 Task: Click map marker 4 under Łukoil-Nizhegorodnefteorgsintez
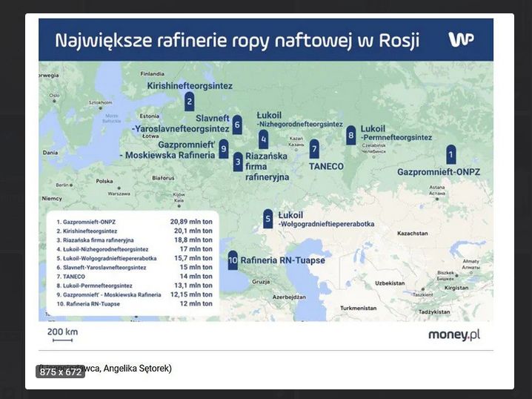point(263,139)
